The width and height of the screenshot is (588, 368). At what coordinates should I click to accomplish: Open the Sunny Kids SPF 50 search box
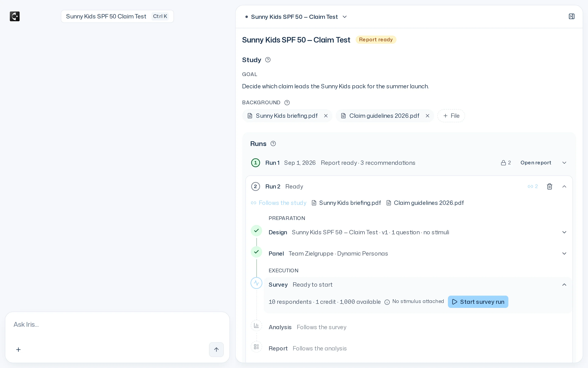pos(117,16)
